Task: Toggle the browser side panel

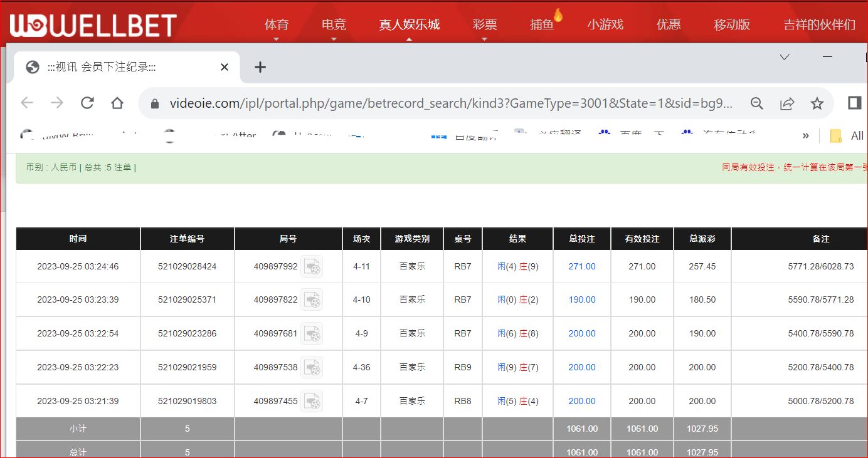Action: click(854, 103)
